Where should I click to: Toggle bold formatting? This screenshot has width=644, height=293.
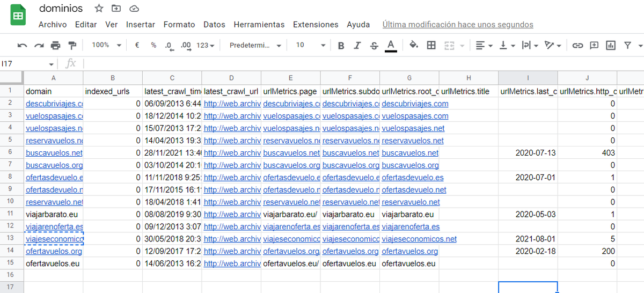(341, 46)
